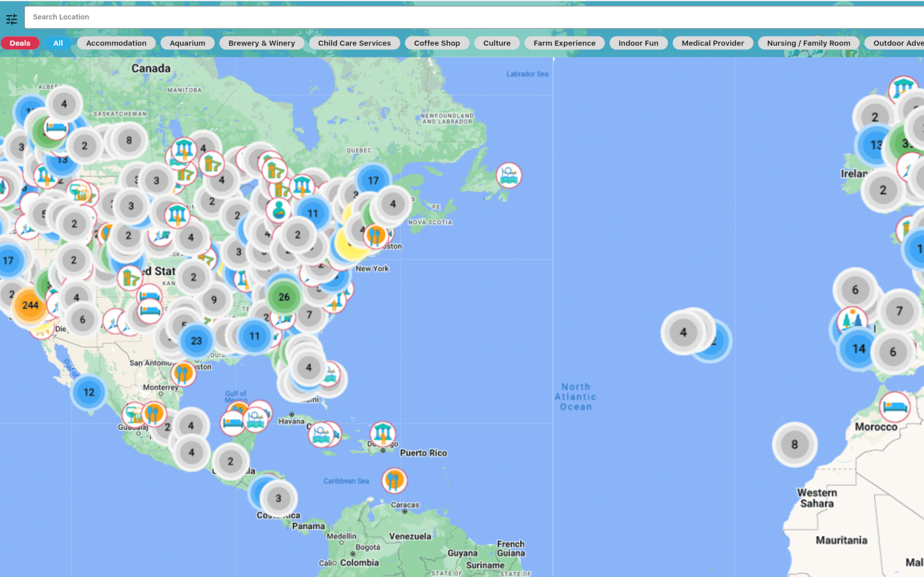Select the Farm Experience category

[564, 43]
